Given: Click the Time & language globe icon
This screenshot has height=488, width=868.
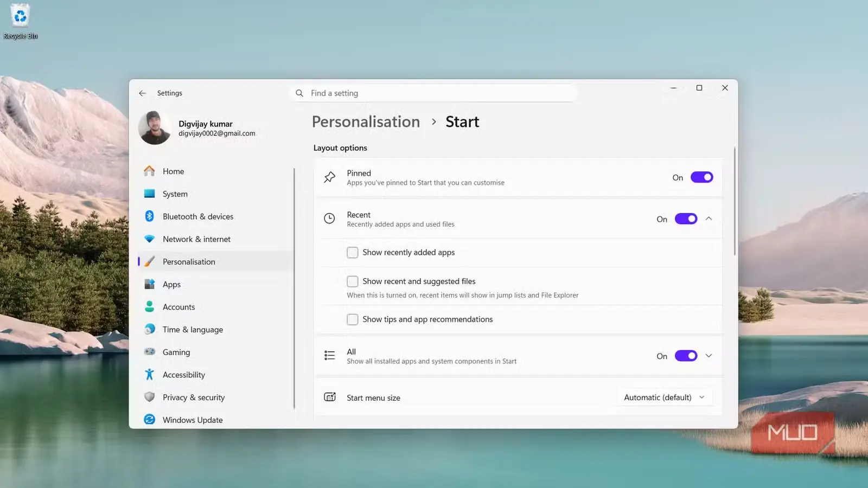Looking at the screenshot, I should (149, 330).
